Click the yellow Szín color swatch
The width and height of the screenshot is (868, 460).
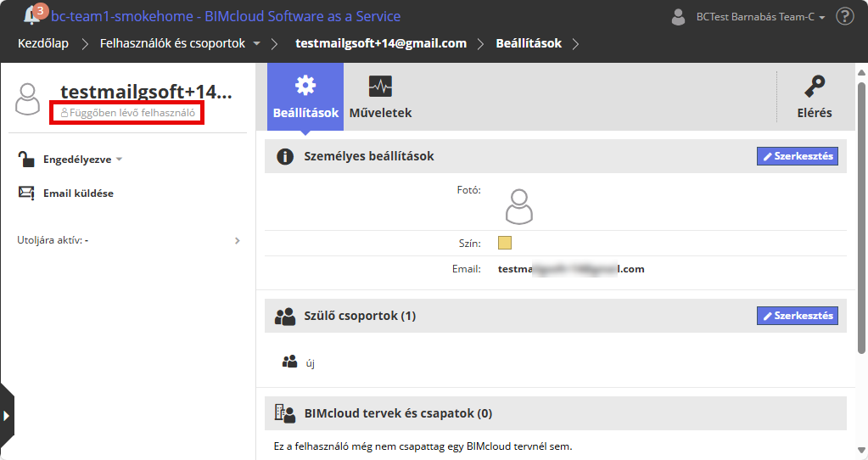coord(505,244)
